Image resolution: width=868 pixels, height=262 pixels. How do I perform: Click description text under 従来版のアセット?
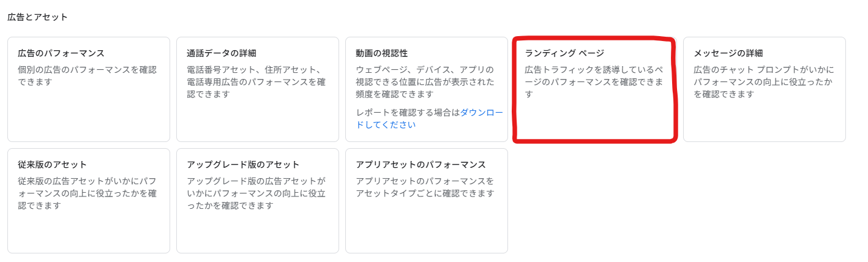[x=88, y=193]
